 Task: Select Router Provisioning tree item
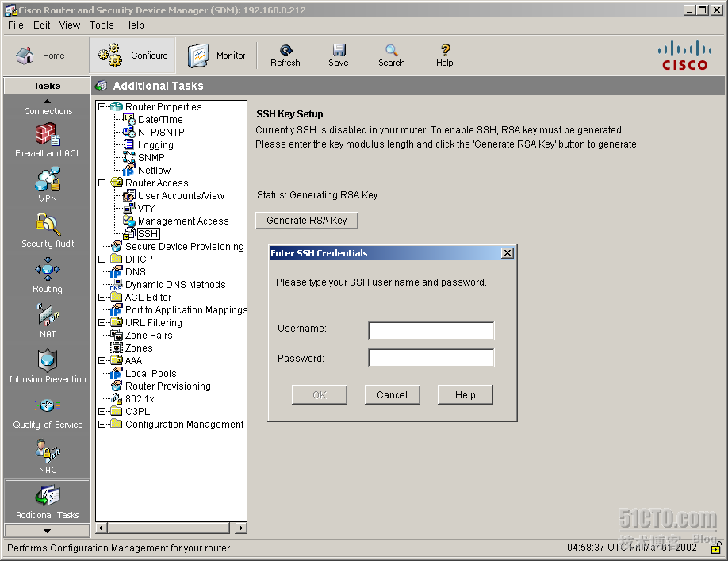[x=168, y=386]
